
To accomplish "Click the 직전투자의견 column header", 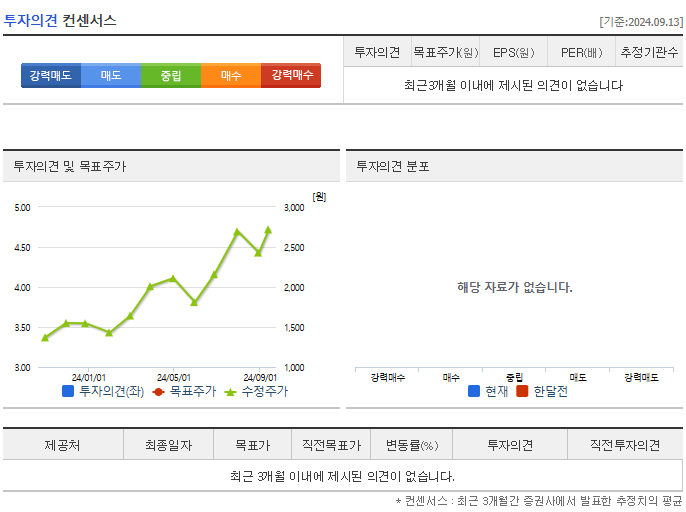I will 625,445.
